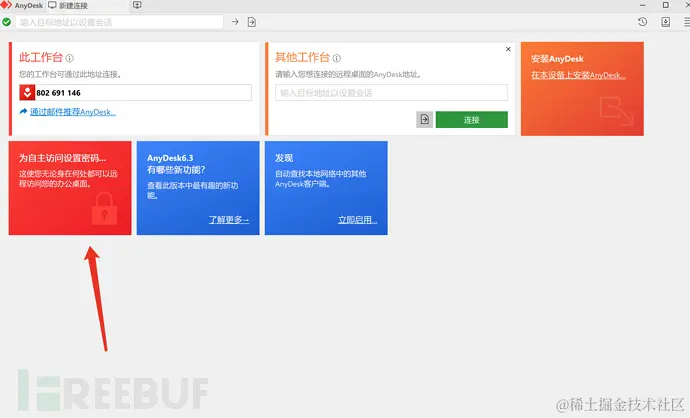Close the 其他工作台 panel
The height and width of the screenshot is (418, 690).
point(508,49)
